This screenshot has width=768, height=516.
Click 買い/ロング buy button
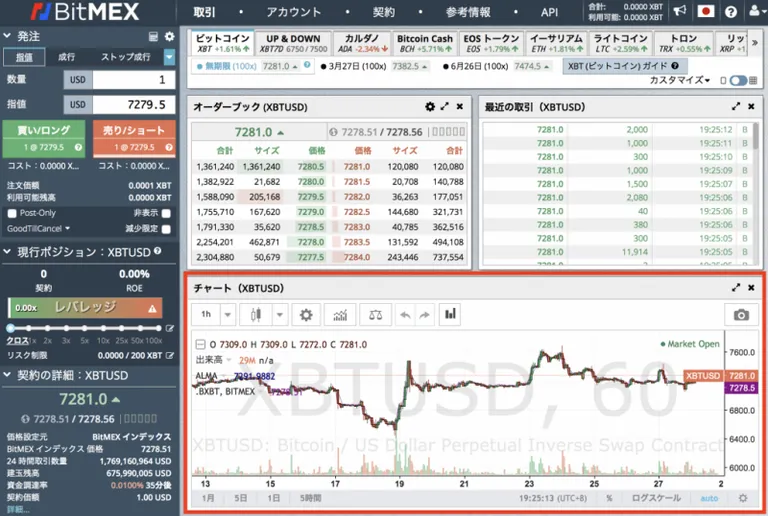click(x=44, y=139)
